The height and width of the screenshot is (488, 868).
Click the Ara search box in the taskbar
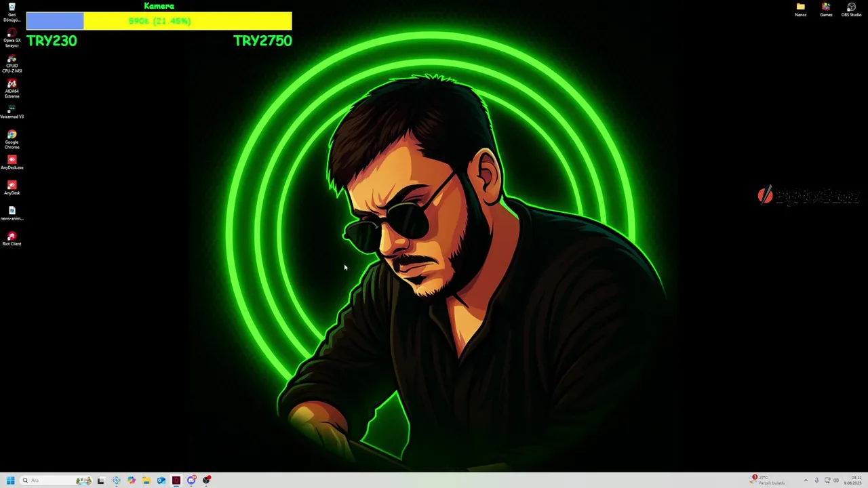pos(56,481)
